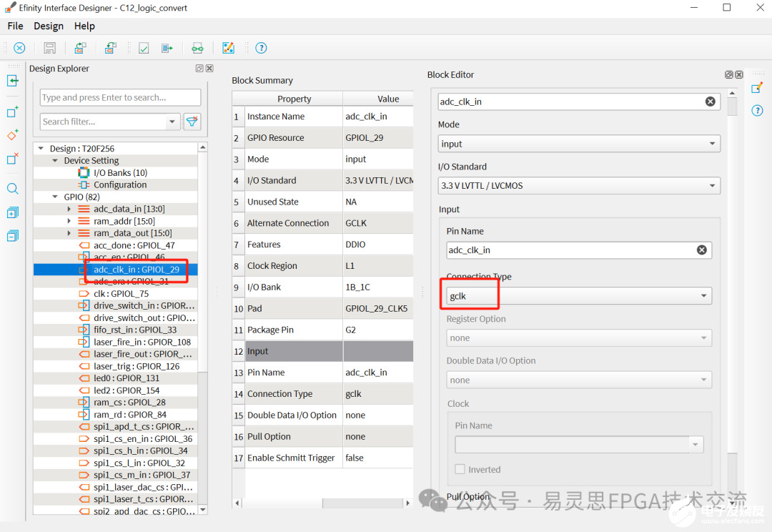Open the Connection Type gclk dropdown
Screen dimensions: 772x532
[x=578, y=295]
